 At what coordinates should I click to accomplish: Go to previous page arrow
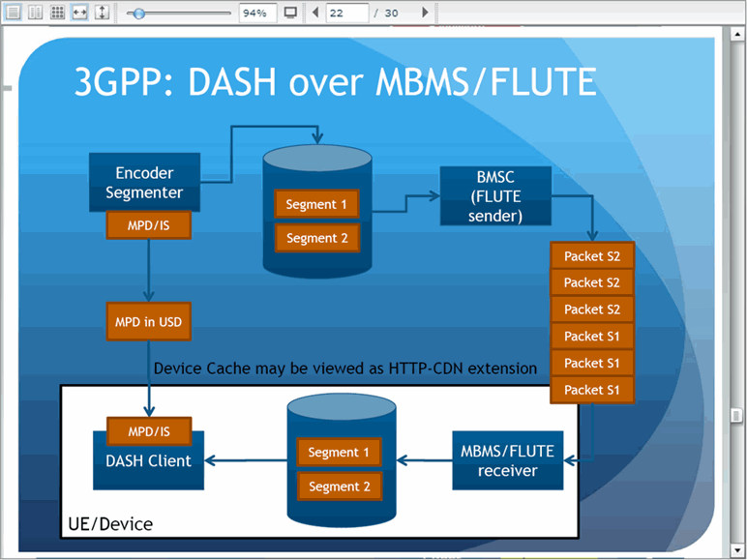tap(314, 13)
